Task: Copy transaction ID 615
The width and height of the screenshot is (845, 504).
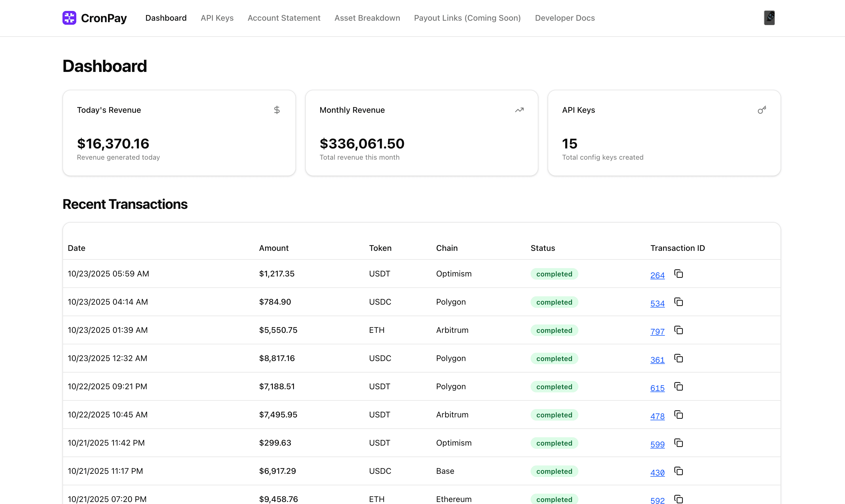Action: pos(679,387)
